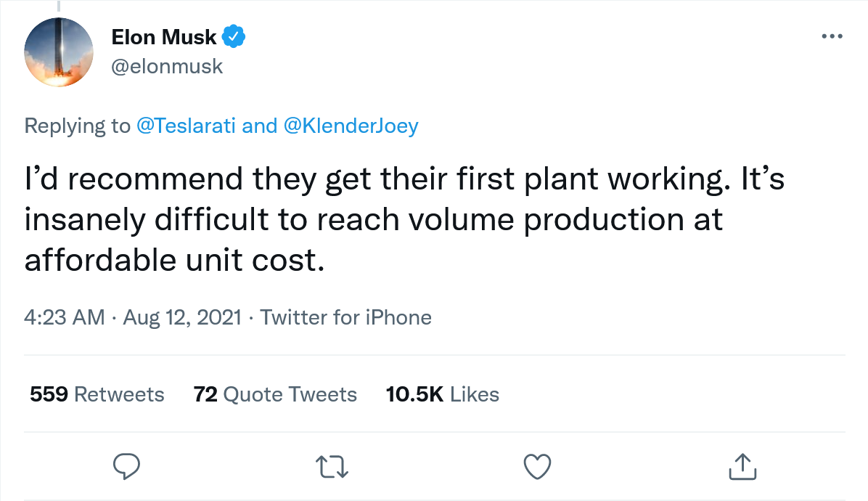Open the rocket profile picture
The image size is (868, 501).
[59, 53]
